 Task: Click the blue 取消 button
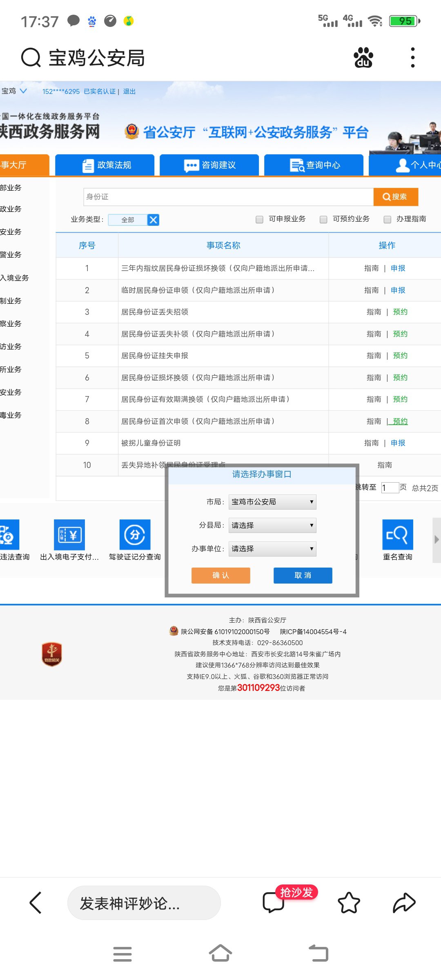click(x=303, y=575)
